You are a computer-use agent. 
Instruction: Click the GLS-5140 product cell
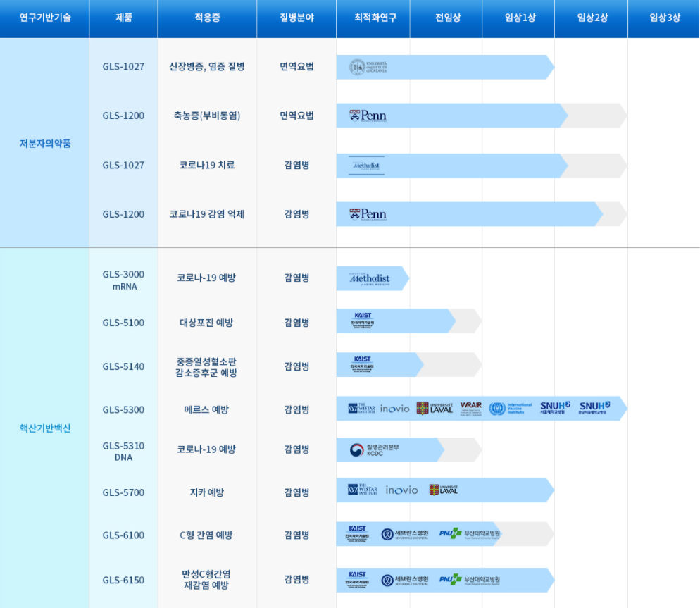coord(123,367)
